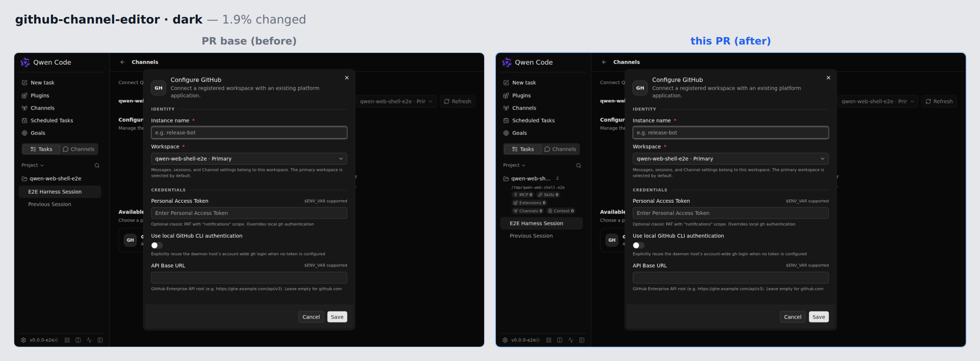Viewport: 980px width, 361px height.
Task: Click the Channels 0 badge in the after sidebar
Action: pos(528,211)
